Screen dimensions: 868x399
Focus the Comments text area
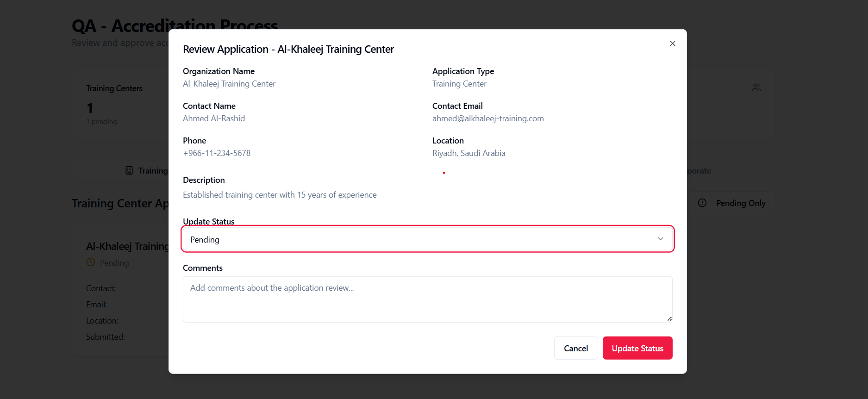pos(427,299)
